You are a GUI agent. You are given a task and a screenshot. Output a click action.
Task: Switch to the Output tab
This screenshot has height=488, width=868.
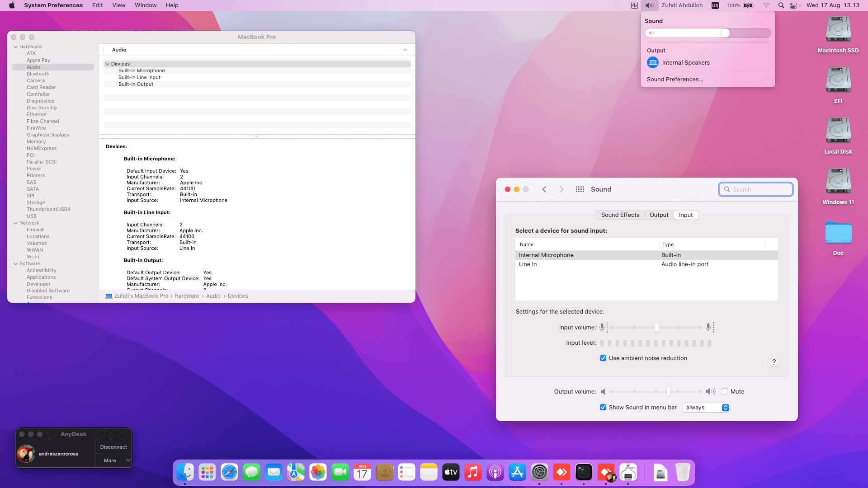point(659,215)
